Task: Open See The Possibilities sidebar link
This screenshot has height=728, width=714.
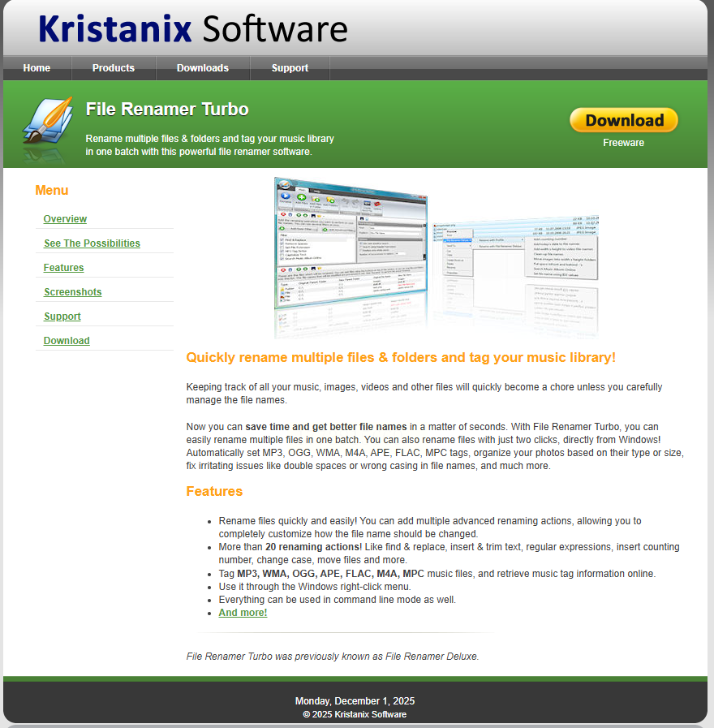Action: click(92, 243)
